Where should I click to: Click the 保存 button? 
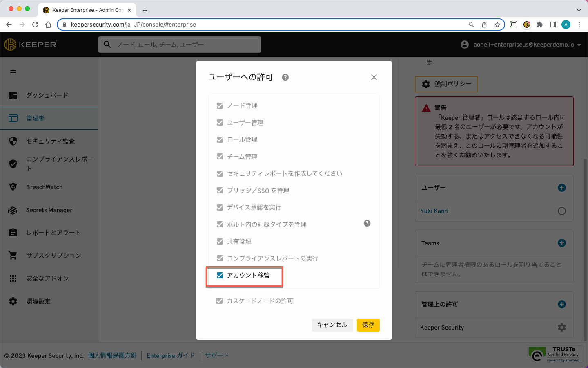(x=368, y=325)
